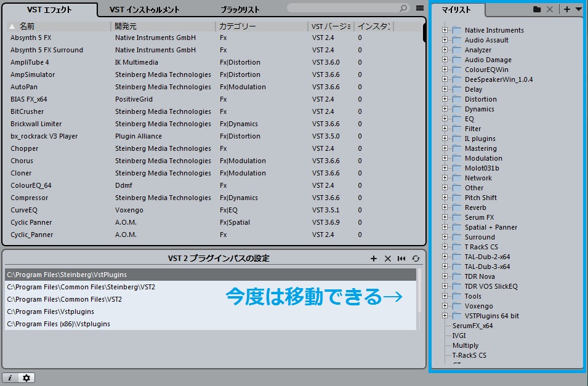The image size is (588, 386).
Task: Switch to the VST エフェクト tab
Action: (x=49, y=10)
